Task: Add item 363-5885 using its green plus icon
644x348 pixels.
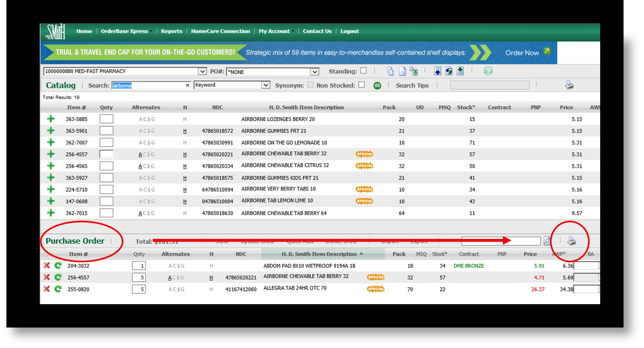Action: click(51, 119)
